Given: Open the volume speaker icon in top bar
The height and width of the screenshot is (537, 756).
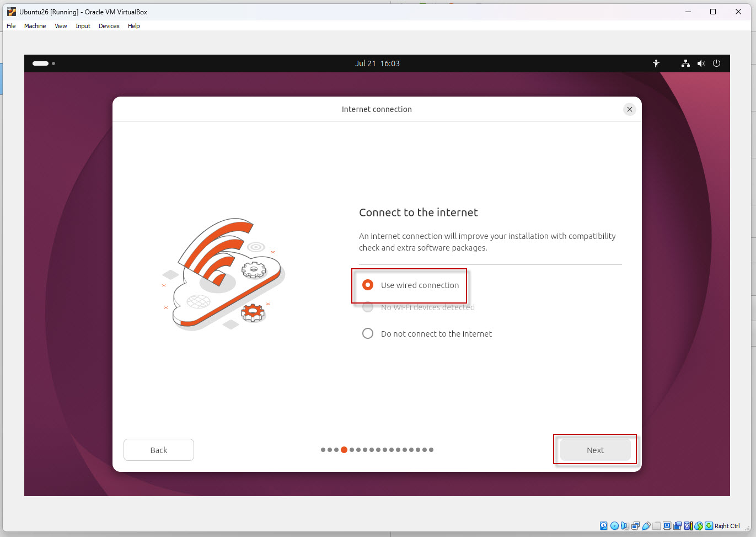Looking at the screenshot, I should pyautogui.click(x=701, y=63).
